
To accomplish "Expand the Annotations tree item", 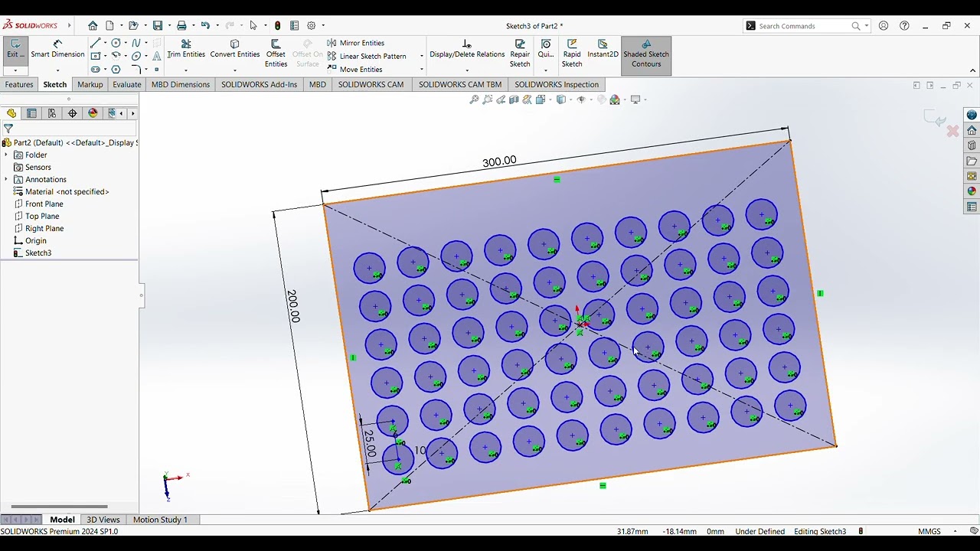I will (6, 179).
